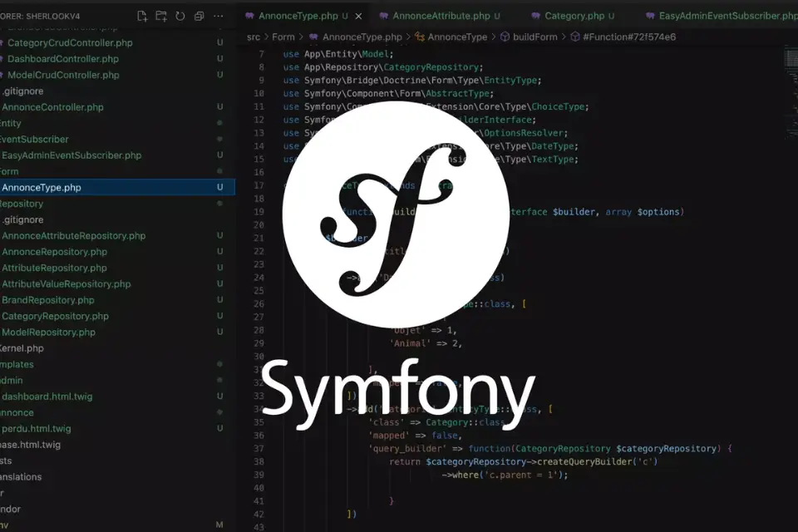This screenshot has width=798, height=532.
Task: Open Form in the breadcrumb bar
Action: coord(282,37)
